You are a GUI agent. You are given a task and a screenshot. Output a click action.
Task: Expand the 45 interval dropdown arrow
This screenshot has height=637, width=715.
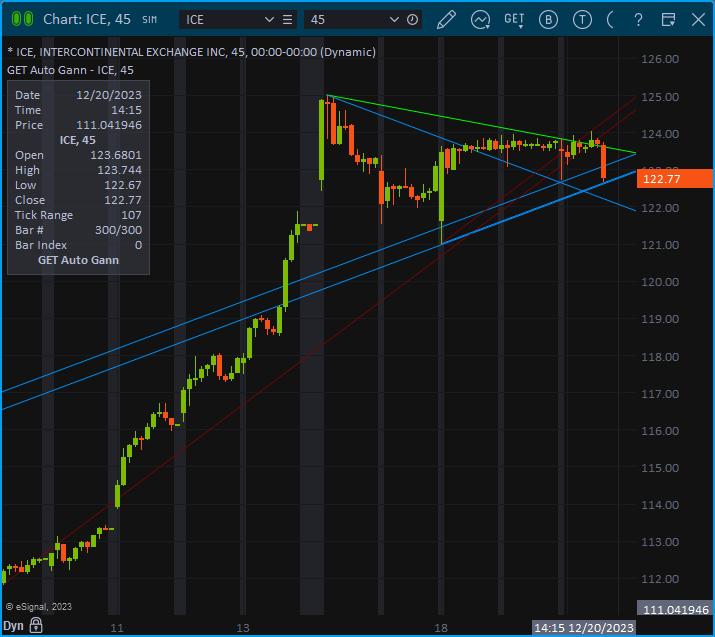click(x=394, y=20)
